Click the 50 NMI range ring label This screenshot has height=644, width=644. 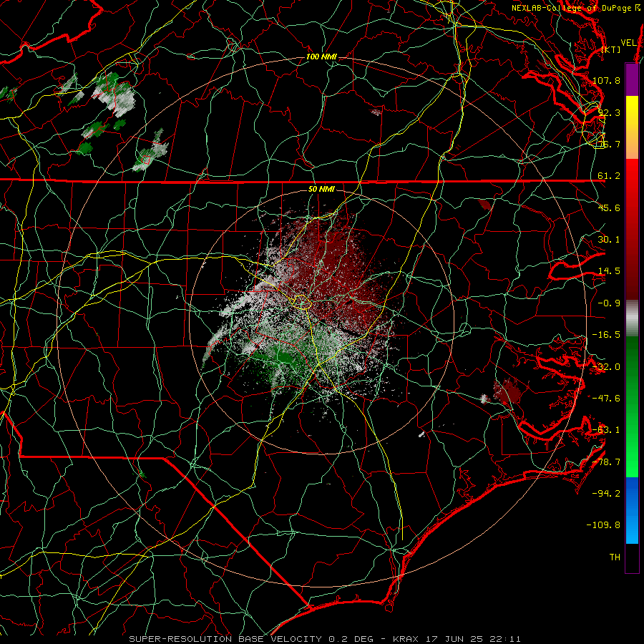[x=321, y=189]
